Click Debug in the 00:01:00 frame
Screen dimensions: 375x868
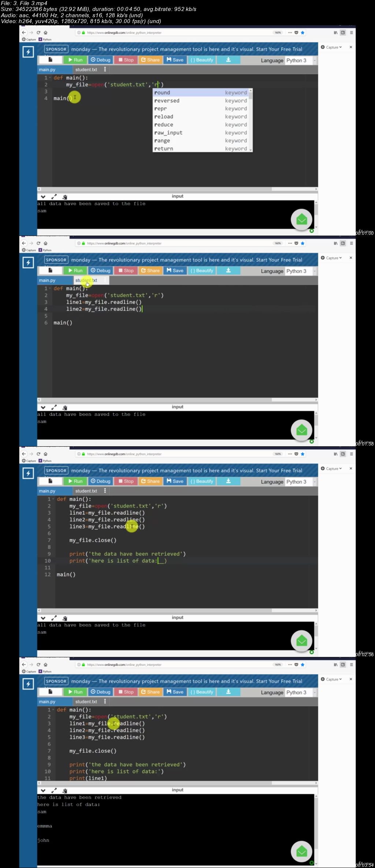click(100, 60)
